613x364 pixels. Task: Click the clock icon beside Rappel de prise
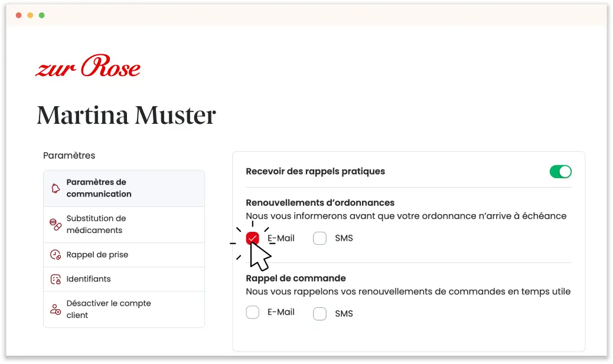click(56, 255)
